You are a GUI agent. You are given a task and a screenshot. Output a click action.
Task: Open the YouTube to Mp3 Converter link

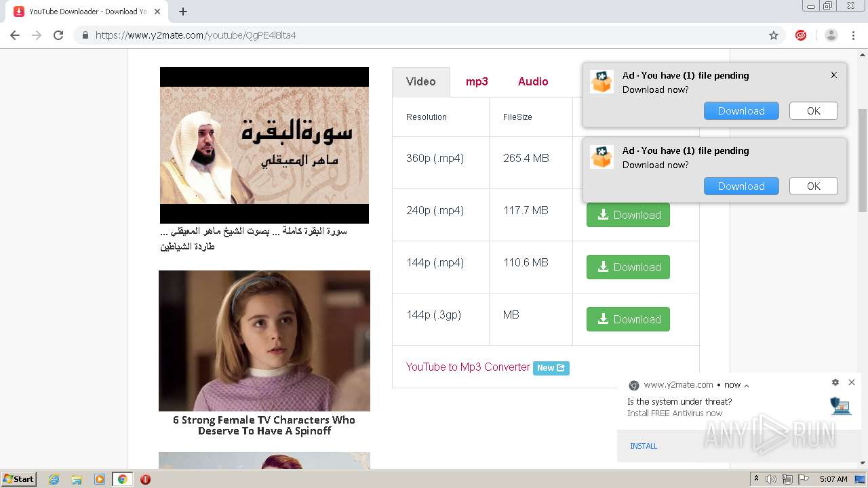click(x=468, y=367)
